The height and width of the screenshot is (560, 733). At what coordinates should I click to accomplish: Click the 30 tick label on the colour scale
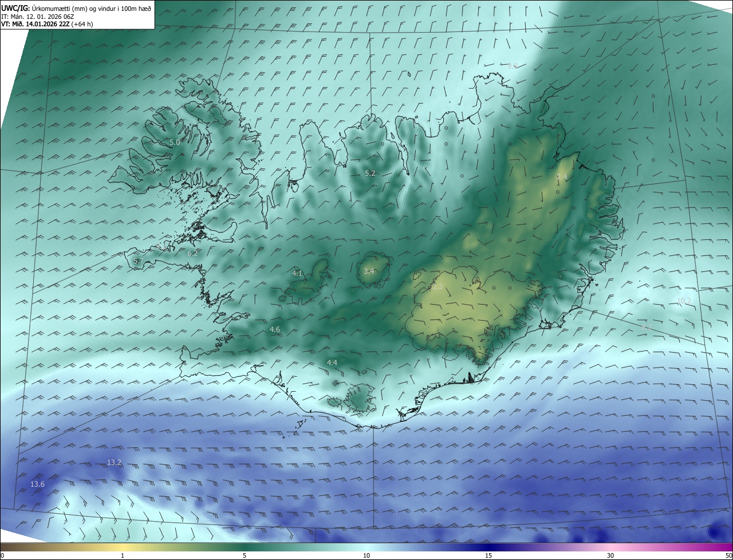(x=610, y=555)
